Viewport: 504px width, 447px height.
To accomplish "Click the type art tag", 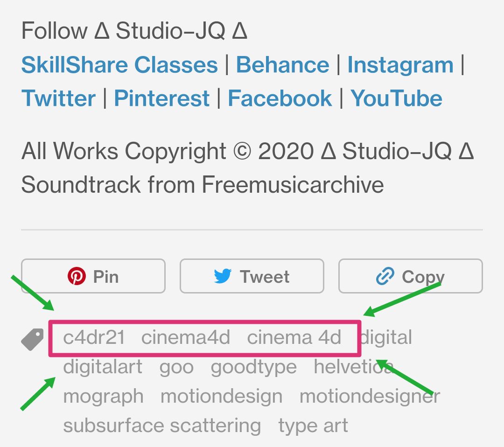I will [313, 426].
